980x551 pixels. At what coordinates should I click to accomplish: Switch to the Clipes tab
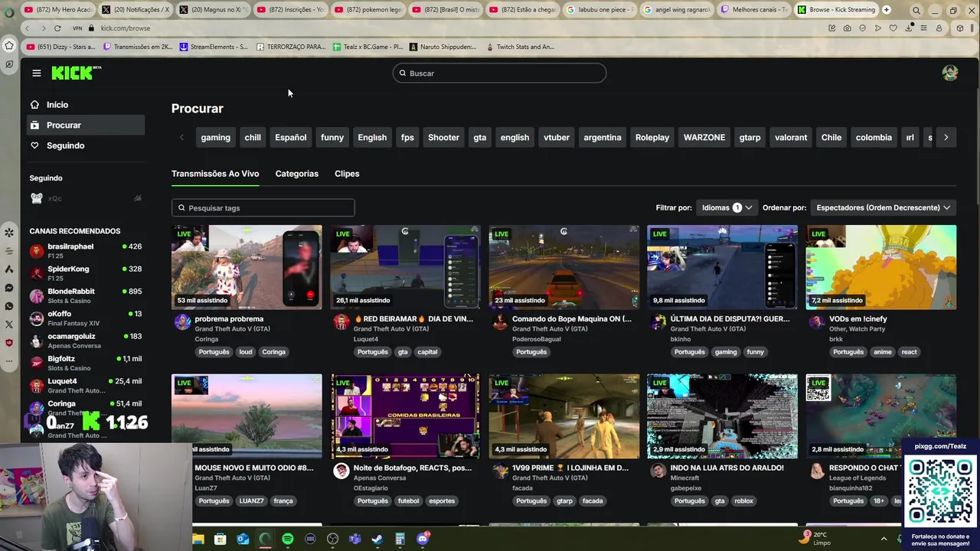point(347,174)
